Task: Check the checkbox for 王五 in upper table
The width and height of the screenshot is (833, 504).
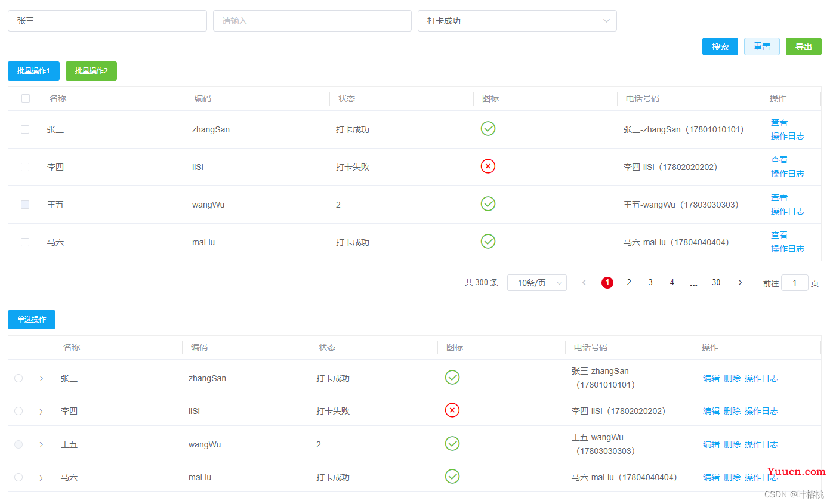Action: point(25,205)
